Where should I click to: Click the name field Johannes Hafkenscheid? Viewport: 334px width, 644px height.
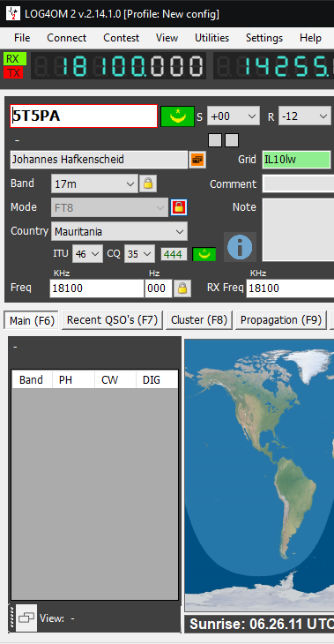point(99,160)
